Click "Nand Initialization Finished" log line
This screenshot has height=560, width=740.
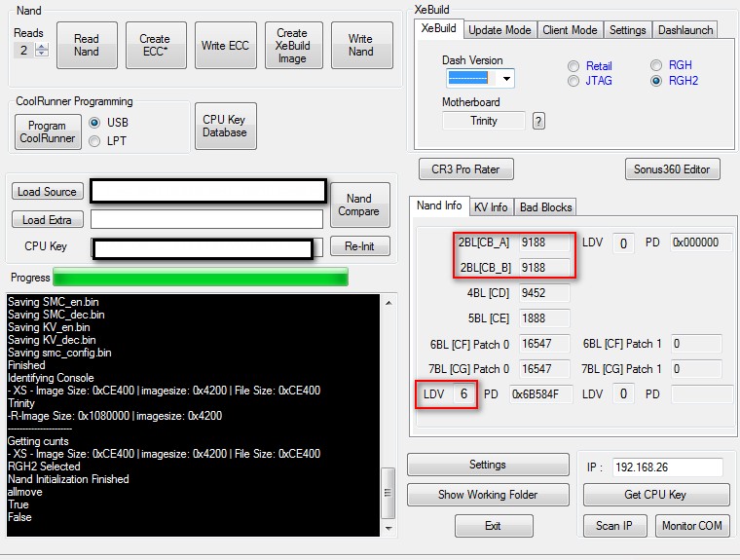(68, 479)
